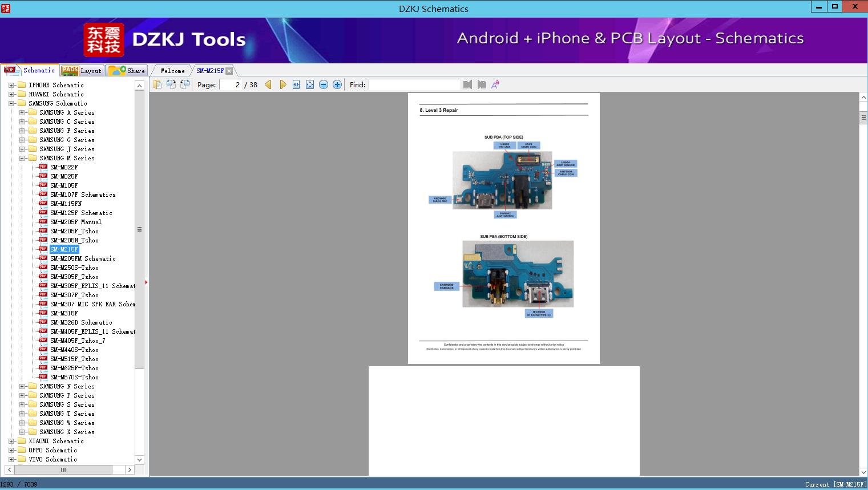
Task: Click the Find text field
Action: pos(414,84)
